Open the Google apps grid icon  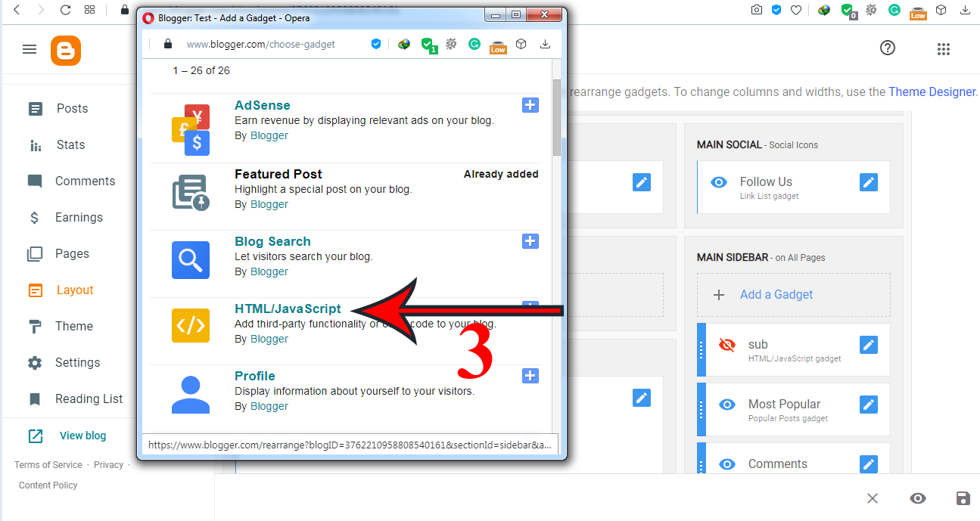943,49
